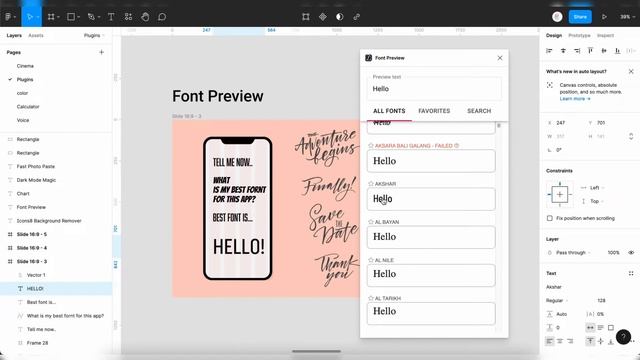Open the Figma main menu icon

click(x=8, y=17)
